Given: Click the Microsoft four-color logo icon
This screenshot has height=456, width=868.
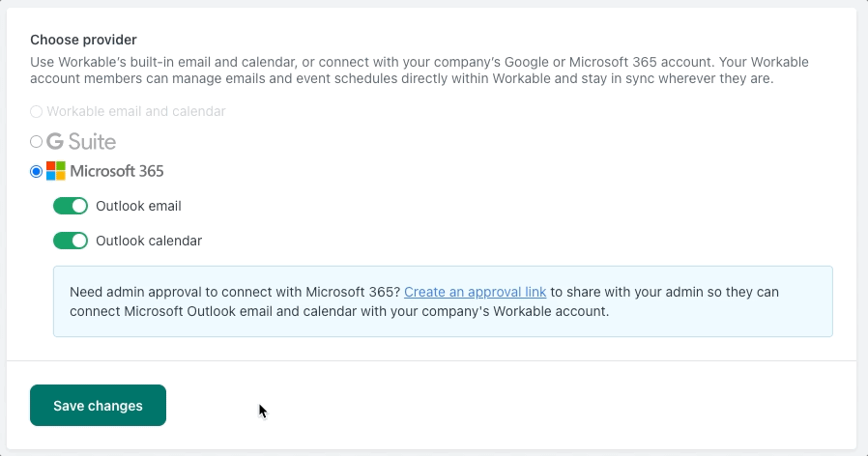Looking at the screenshot, I should pos(56,171).
